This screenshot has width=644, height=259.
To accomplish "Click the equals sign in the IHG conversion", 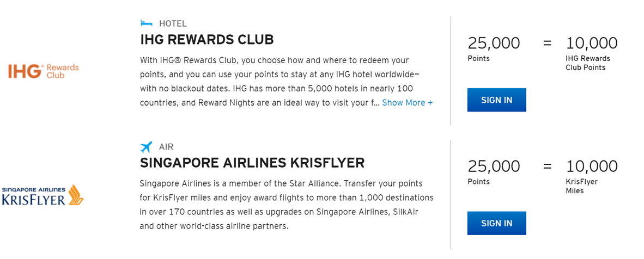I will pos(548,42).
